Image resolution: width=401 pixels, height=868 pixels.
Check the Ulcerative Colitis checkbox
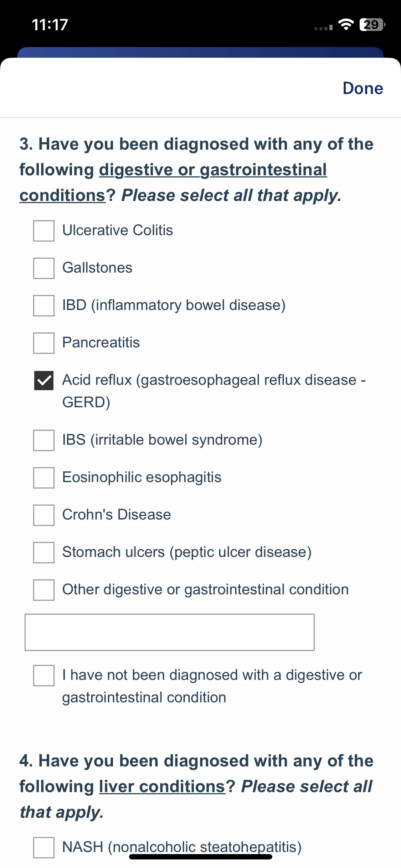[44, 231]
